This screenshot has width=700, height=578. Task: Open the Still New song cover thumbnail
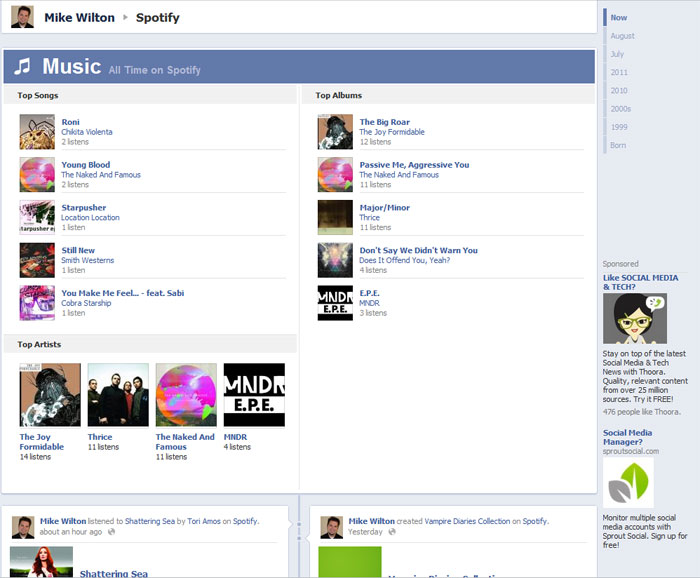(37, 260)
